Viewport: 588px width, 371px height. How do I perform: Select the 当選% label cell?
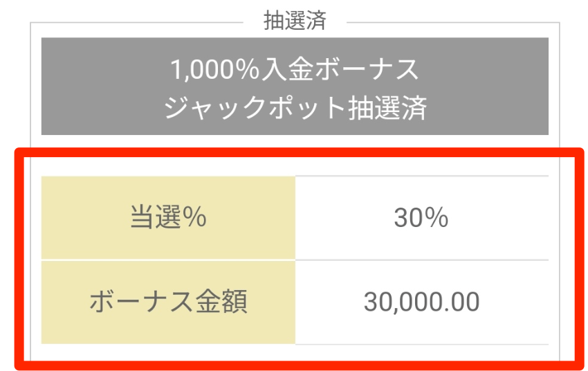pos(168,217)
